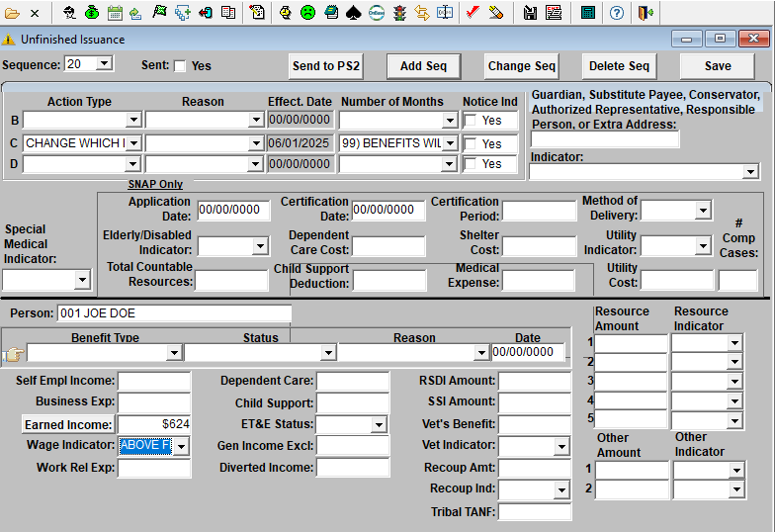775x532 pixels.
Task: Click the red arrow cylinder icon
Action: click(206, 12)
